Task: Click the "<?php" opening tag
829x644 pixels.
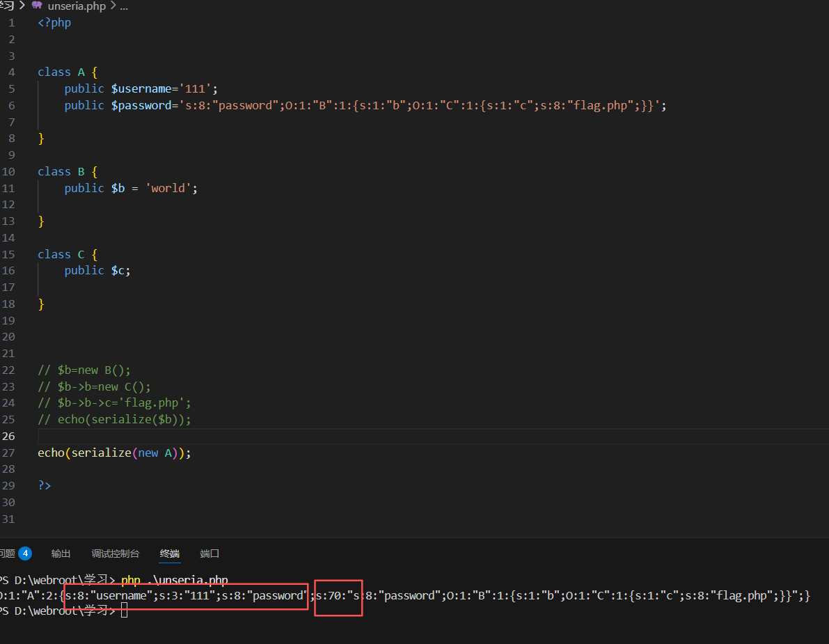Action: coord(54,23)
